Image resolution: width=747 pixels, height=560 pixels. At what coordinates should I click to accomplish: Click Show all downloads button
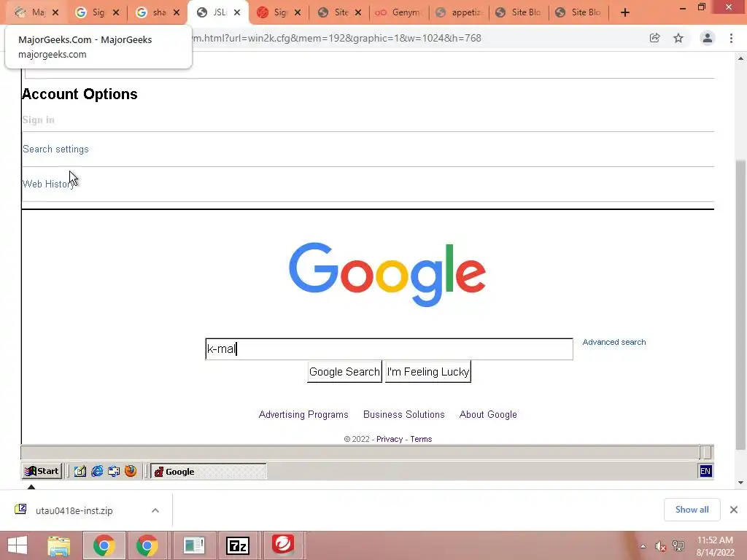point(692,510)
